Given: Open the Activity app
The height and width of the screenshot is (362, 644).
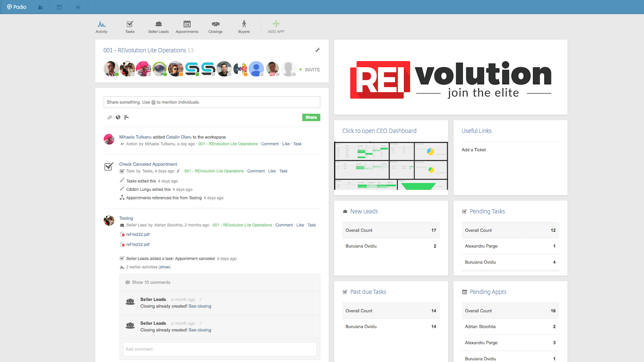Looking at the screenshot, I should point(102,27).
